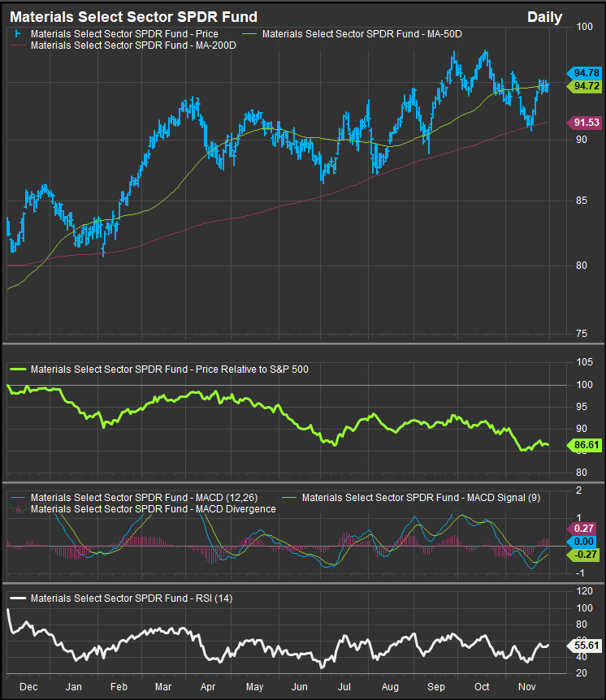
Task: Select the MACD Divergence legend entry
Action: coord(154,509)
